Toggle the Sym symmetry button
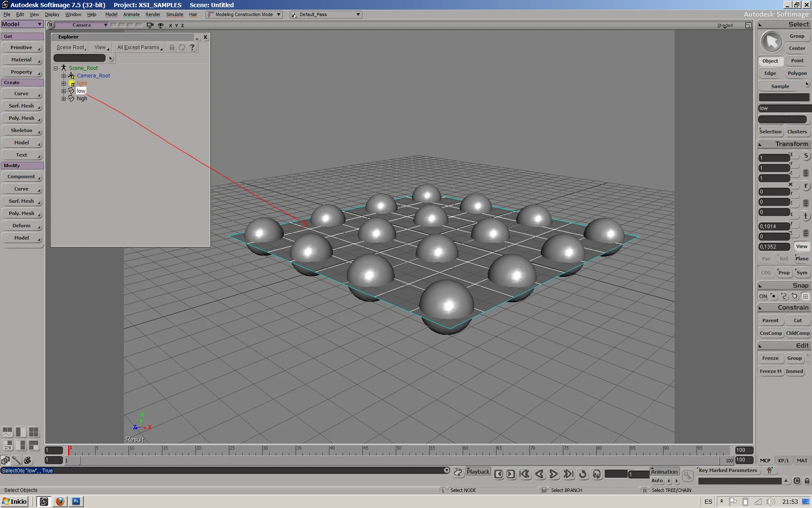812x508 pixels. 802,273
